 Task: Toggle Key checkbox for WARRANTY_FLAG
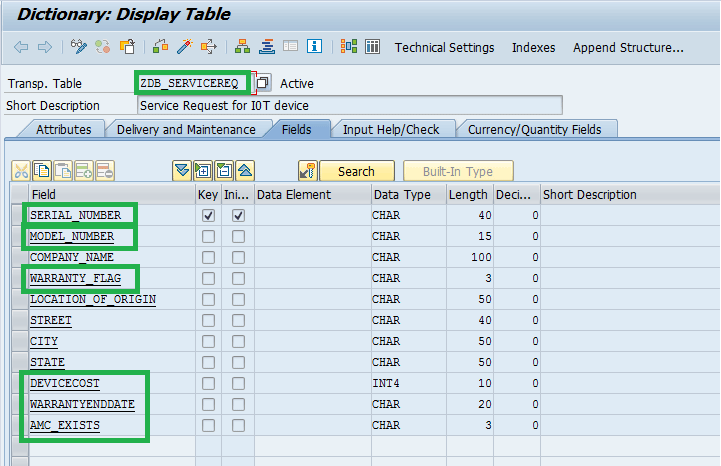coord(208,278)
